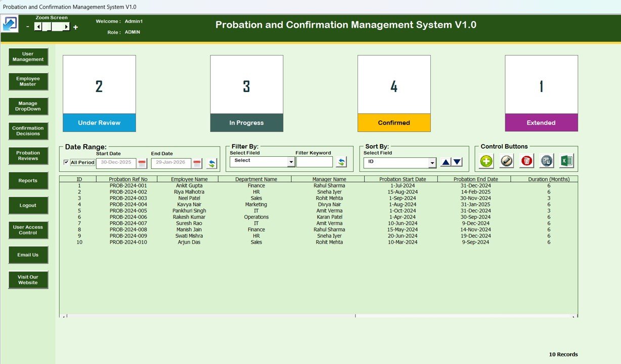Edit the selected record using the pencil icon
Viewport: 621px width, 364px height.
point(506,161)
